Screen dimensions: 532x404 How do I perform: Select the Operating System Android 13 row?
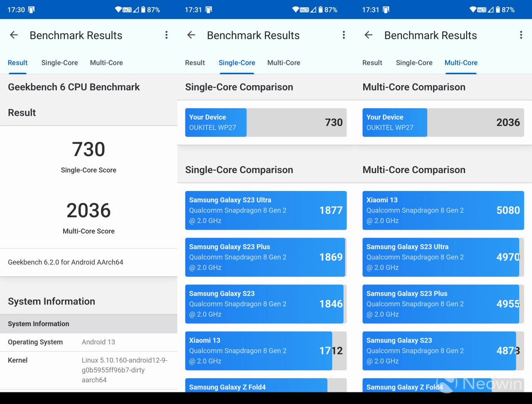[x=89, y=342]
